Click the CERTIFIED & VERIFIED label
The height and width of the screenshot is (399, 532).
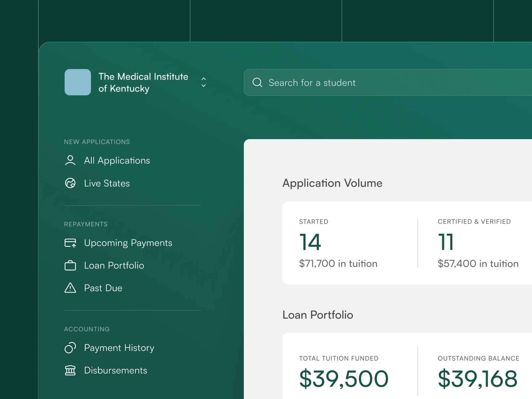click(474, 222)
